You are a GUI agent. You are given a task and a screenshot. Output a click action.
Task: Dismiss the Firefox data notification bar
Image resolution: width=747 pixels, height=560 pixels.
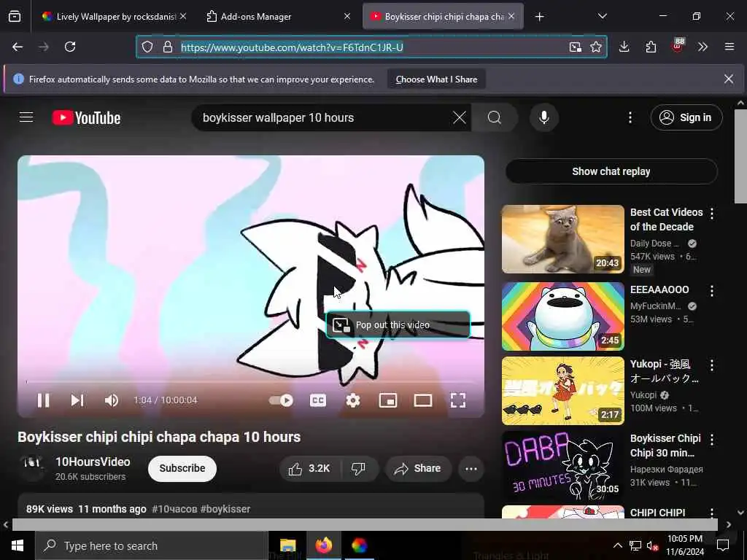729,79
